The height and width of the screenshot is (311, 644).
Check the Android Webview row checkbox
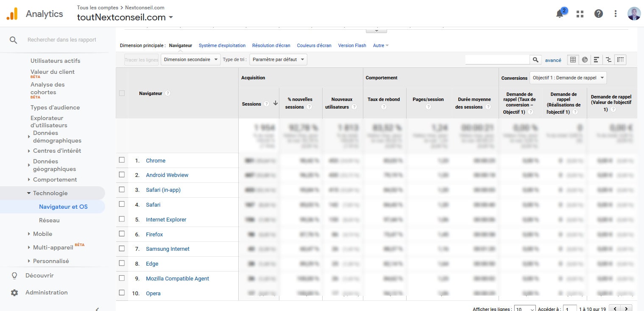click(122, 174)
